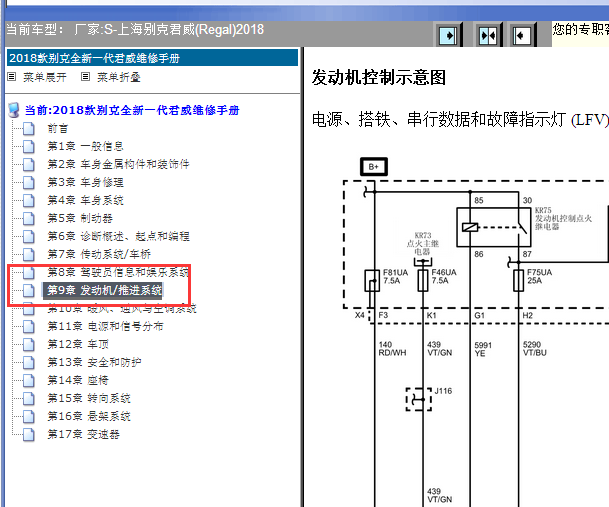This screenshot has width=609, height=507.
Task: Click the page icon beside 第11章
Action: click(29, 326)
